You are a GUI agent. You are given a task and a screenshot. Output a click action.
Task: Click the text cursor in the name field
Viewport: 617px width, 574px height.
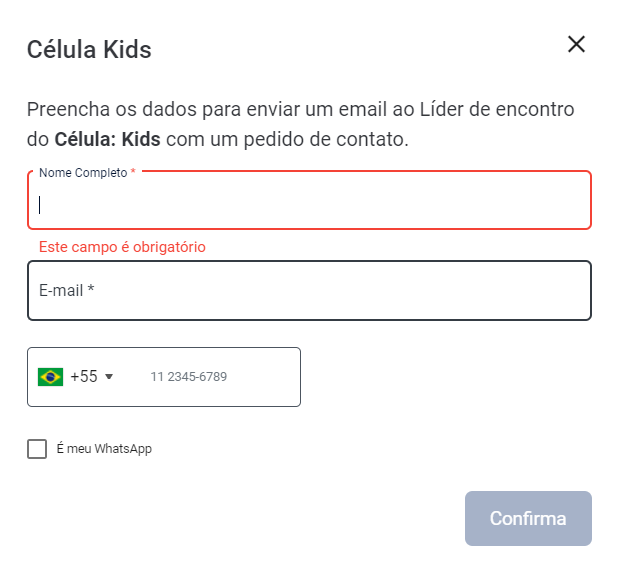[x=39, y=205]
